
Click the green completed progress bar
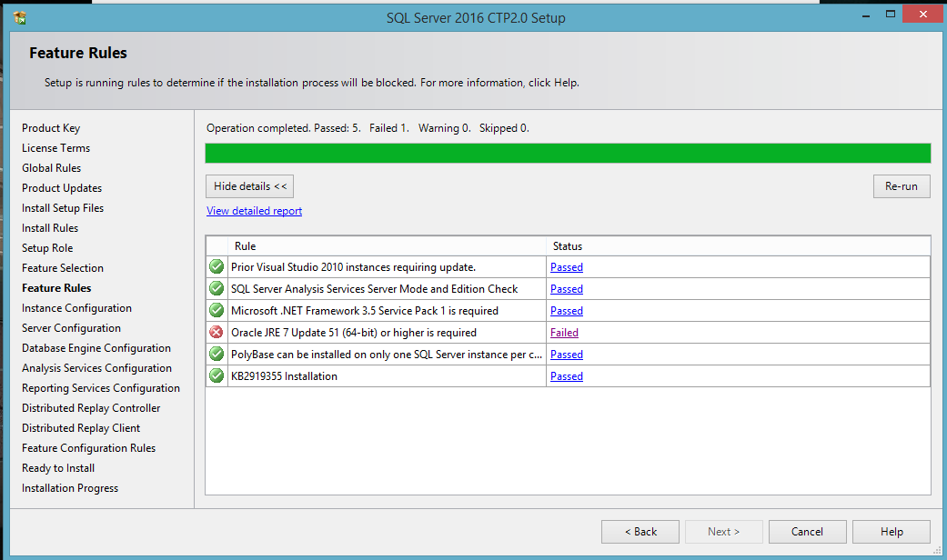point(568,153)
